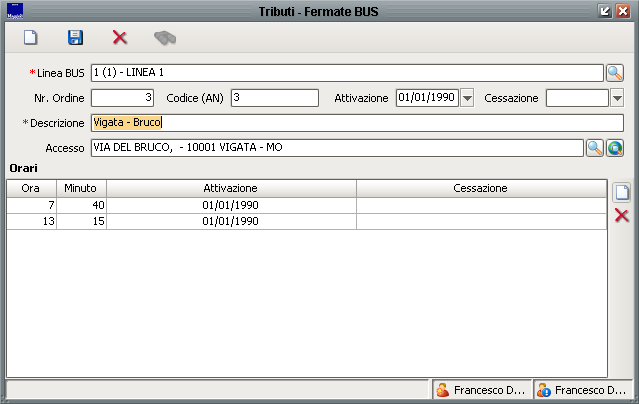Close the Fermate BUS window
639x404 pixels.
(x=623, y=11)
